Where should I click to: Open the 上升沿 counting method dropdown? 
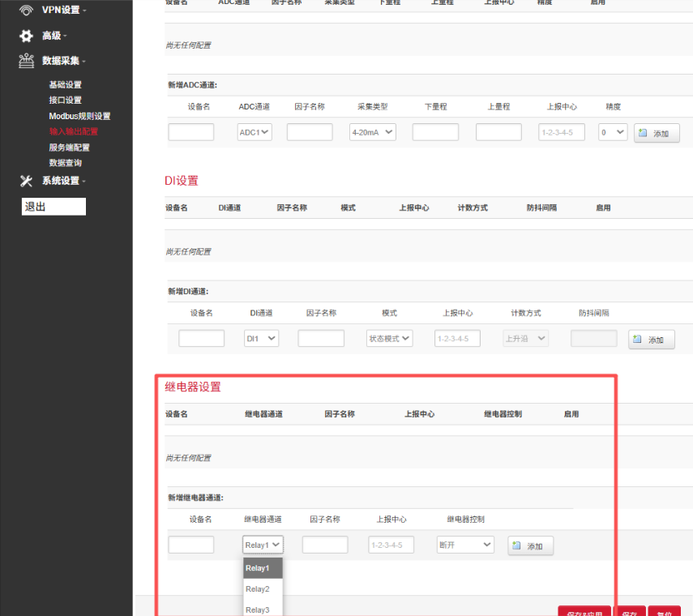click(x=525, y=339)
